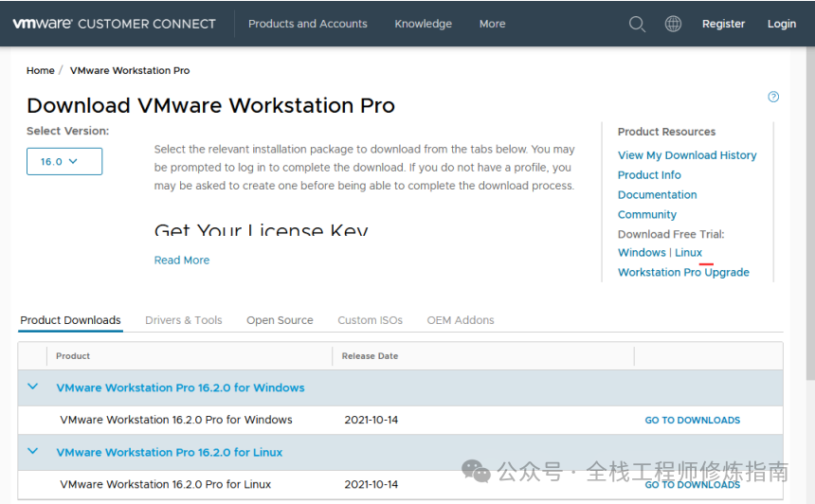815x504 pixels.
Task: Open the Knowledge menu
Action: pos(423,24)
